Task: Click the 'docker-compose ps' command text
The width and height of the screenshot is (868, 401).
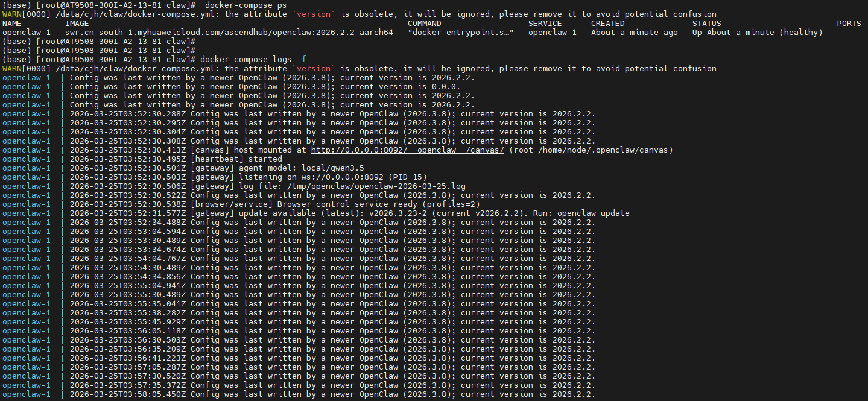Action: tap(246, 5)
